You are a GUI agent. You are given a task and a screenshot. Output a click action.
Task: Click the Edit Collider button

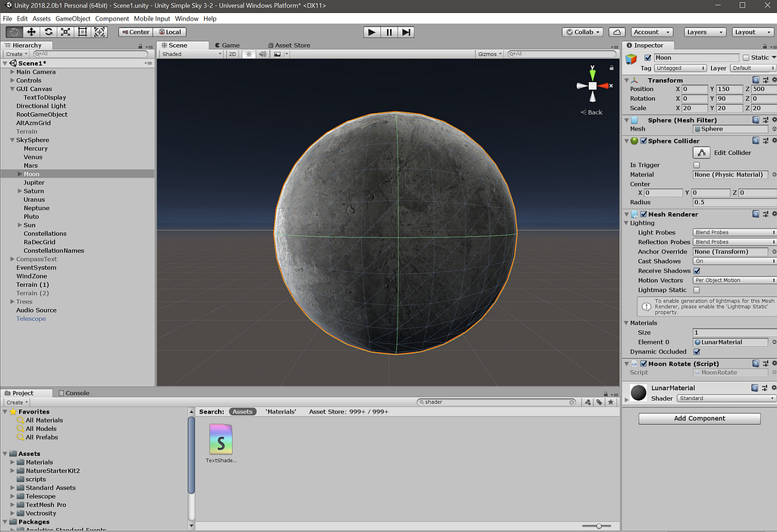pos(701,153)
